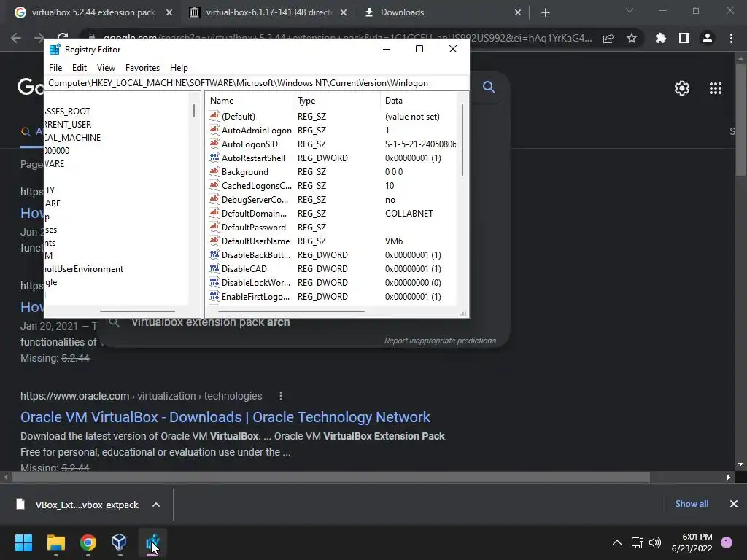747x560 pixels.
Task: Click the AutoRestartShell DWORD icon
Action: pos(214,157)
